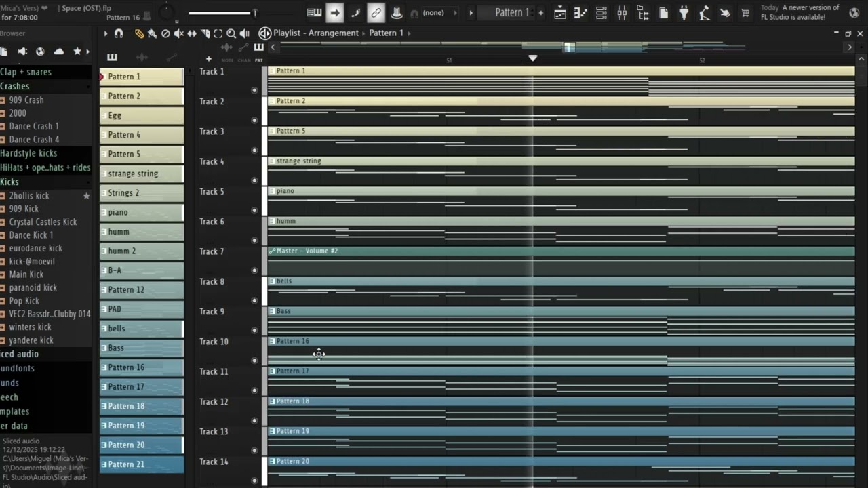Select the Zoom tool
Image resolution: width=868 pixels, height=488 pixels.
(x=231, y=33)
